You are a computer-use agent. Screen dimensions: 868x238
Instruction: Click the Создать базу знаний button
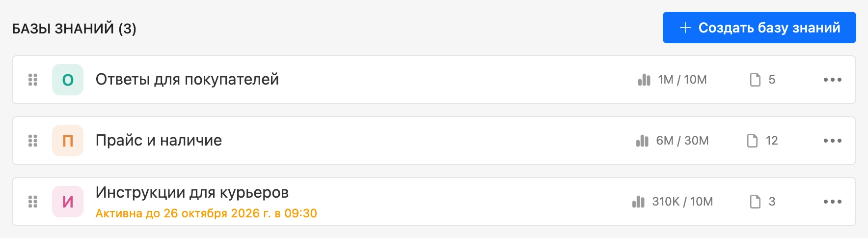tap(759, 28)
